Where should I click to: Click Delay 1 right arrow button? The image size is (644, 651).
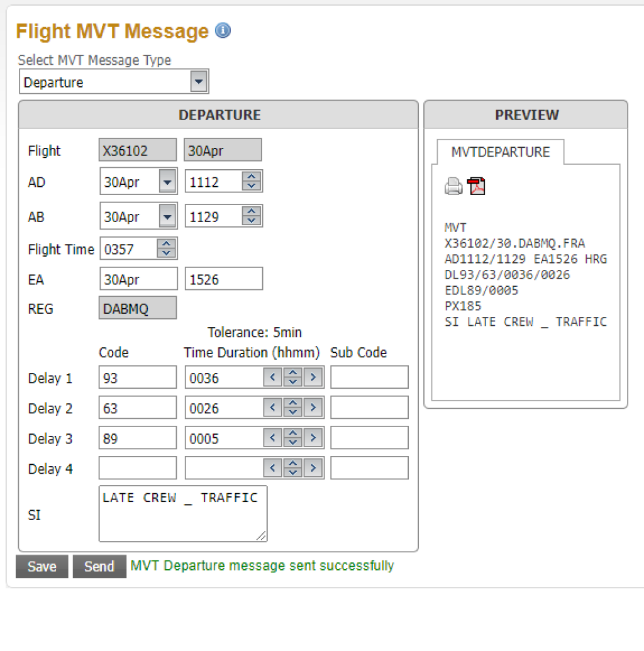(x=313, y=378)
